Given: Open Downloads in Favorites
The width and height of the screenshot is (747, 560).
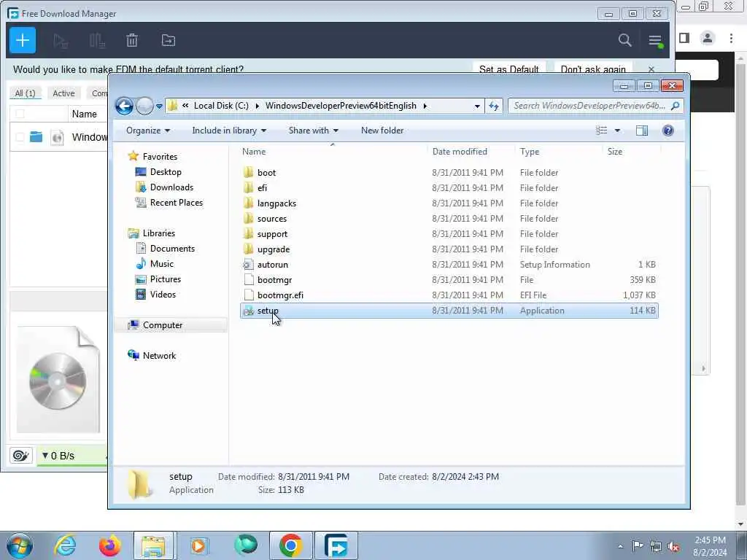Looking at the screenshot, I should pos(171,187).
